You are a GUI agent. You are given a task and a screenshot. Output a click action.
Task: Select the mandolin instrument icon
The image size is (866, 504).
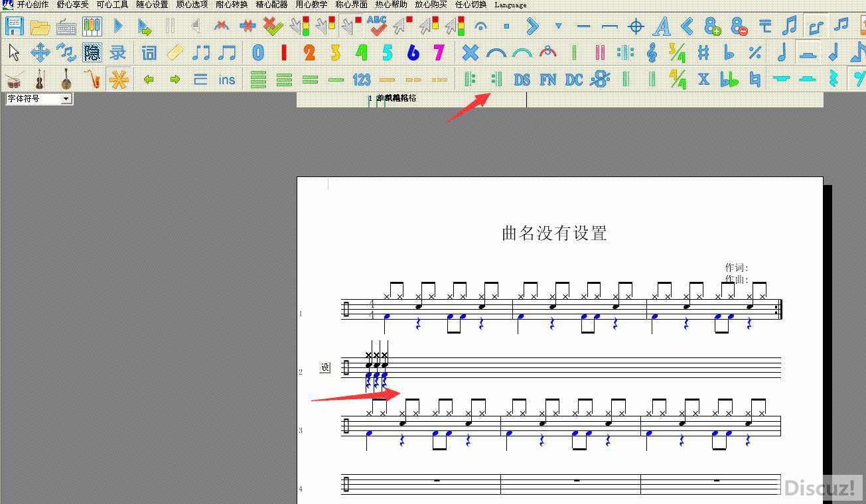(x=66, y=80)
